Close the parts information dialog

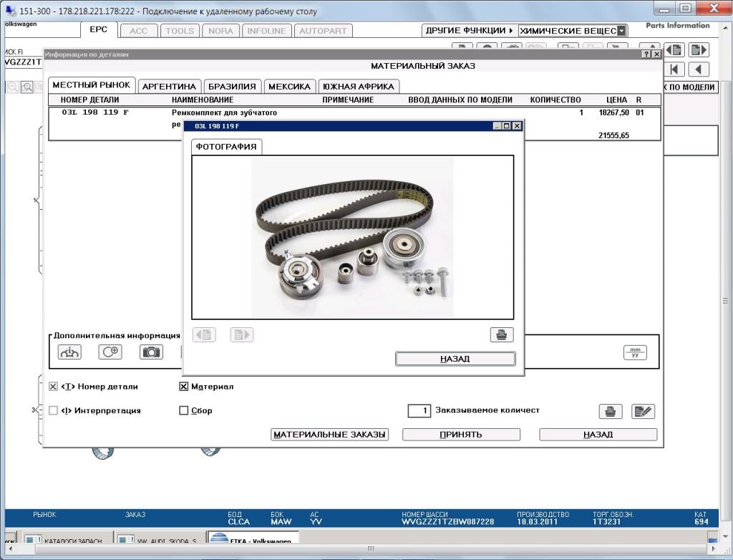[x=656, y=54]
